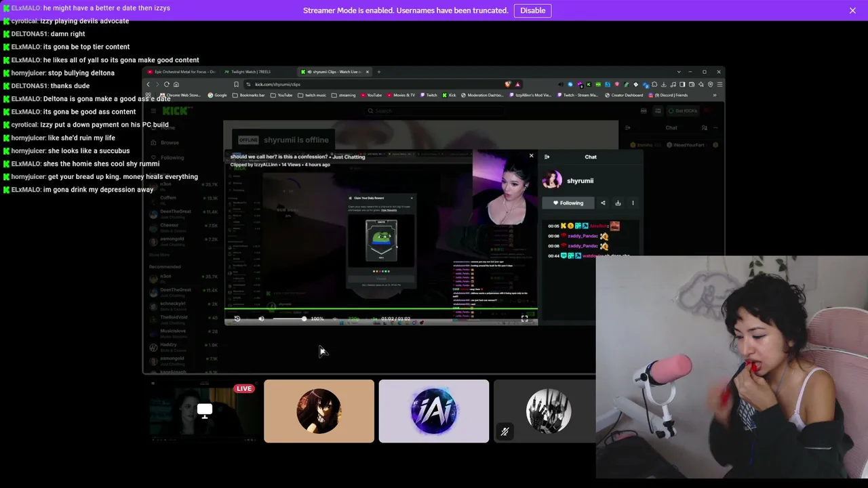Viewport: 868px width, 488px height.
Task: Open the Cheesur channel in the sidebar
Action: 183,227
